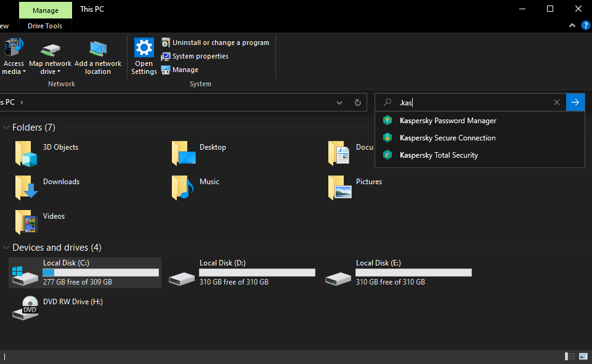Click Uninstall or change a program

(x=215, y=42)
